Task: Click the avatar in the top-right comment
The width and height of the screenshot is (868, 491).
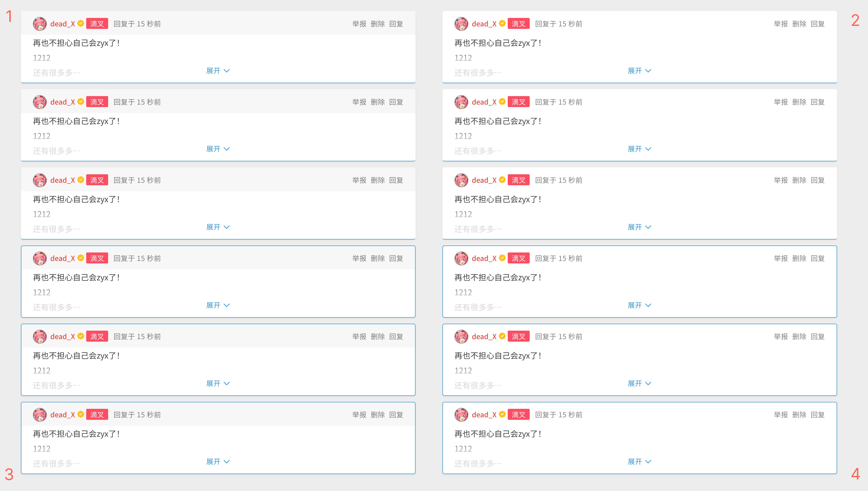Action: click(x=461, y=24)
